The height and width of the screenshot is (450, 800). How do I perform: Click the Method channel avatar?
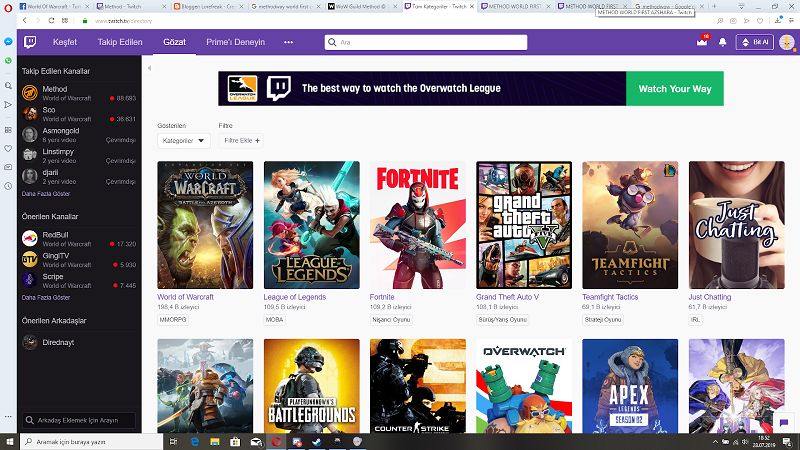coord(30,93)
